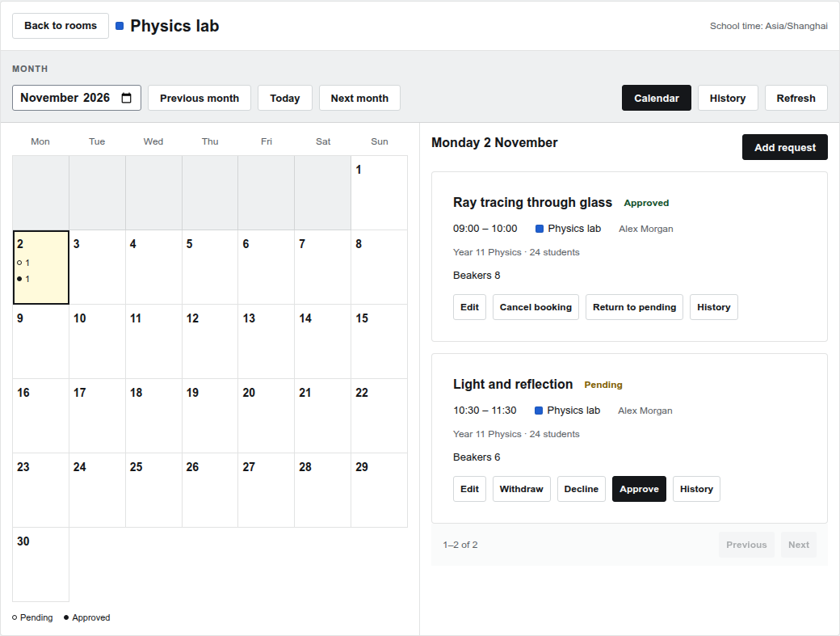Click the approved marker in day 2 cell
The height and width of the screenshot is (636, 840).
point(23,279)
